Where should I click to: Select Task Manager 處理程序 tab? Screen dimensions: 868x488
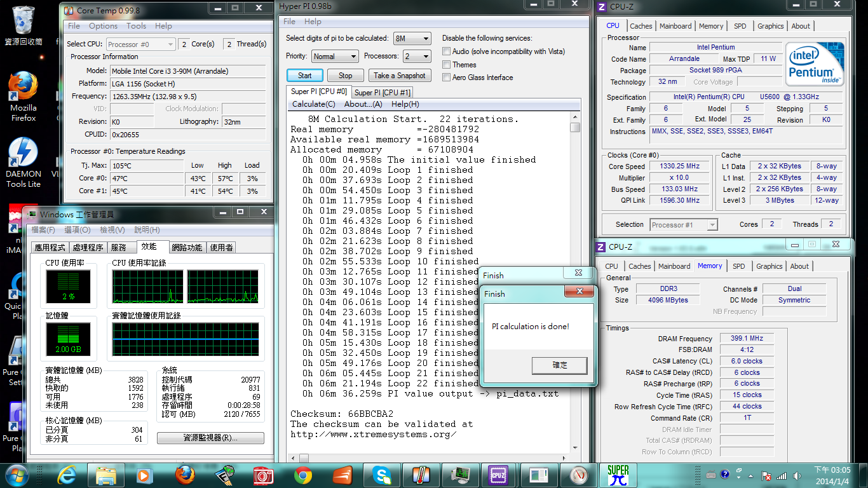tap(88, 247)
